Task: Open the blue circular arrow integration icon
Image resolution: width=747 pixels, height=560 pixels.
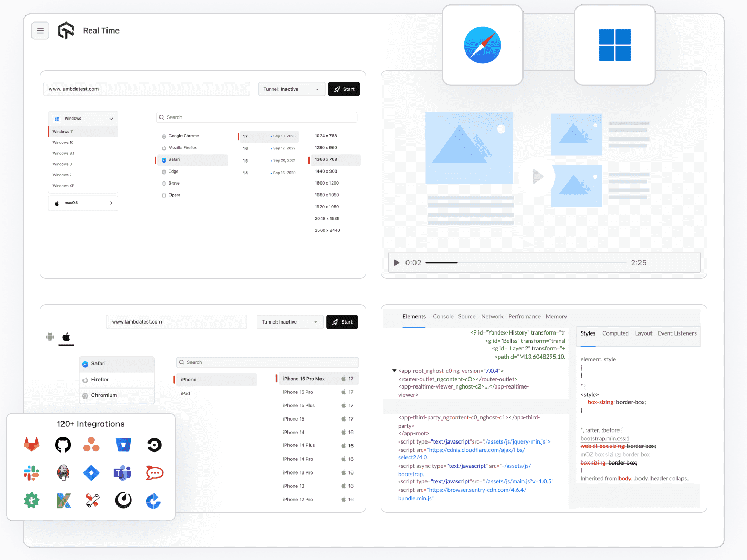Action: tap(153, 501)
